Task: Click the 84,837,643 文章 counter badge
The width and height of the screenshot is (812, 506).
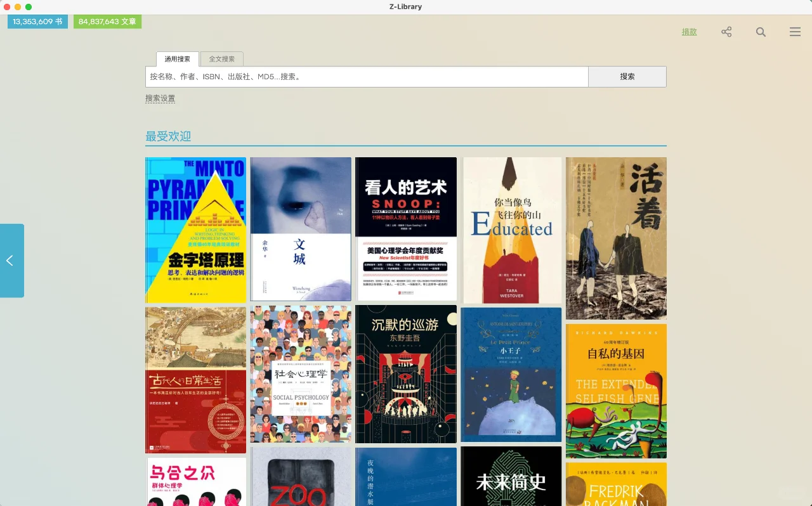Action: click(107, 22)
